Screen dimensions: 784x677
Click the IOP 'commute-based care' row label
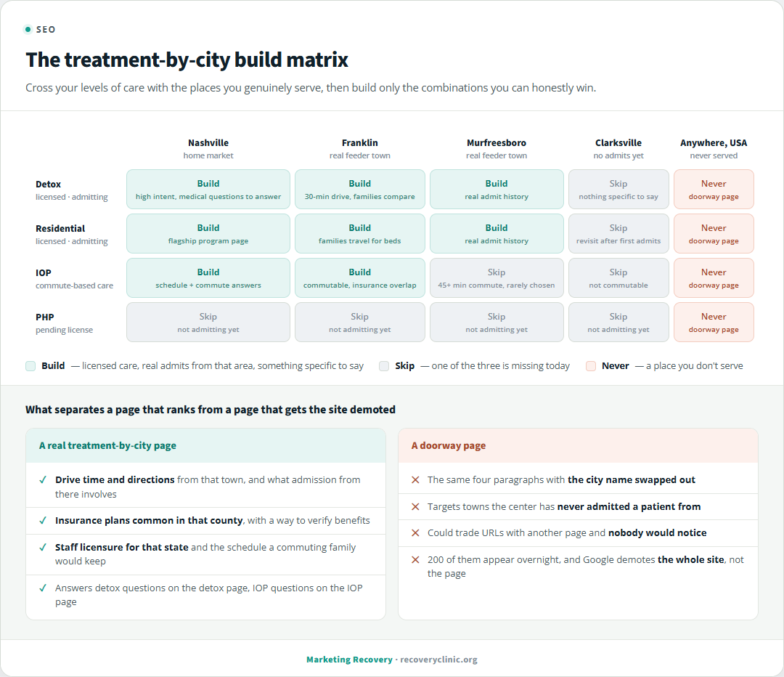tap(75, 279)
